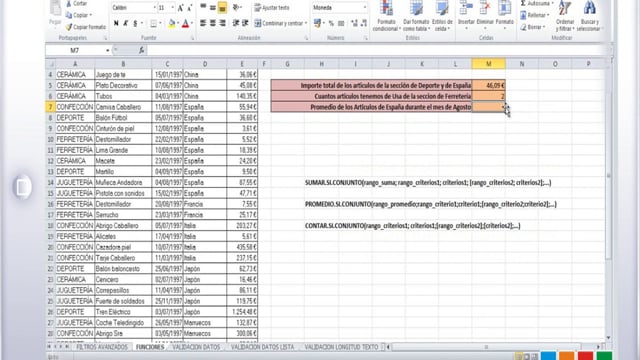Toggle Ajustar texto (wrap text)
This screenshot has height=360, width=640.
tap(272, 8)
